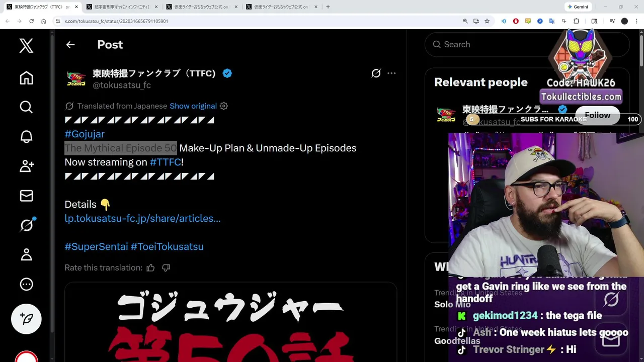Screen dimensions: 644x362
Task: Click the Goodfellas trending topic
Action: coord(457,341)
